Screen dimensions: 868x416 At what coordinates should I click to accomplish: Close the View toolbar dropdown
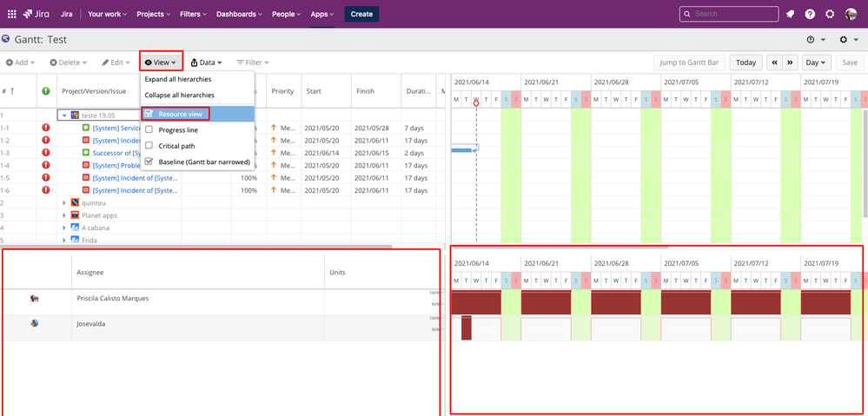click(x=161, y=63)
